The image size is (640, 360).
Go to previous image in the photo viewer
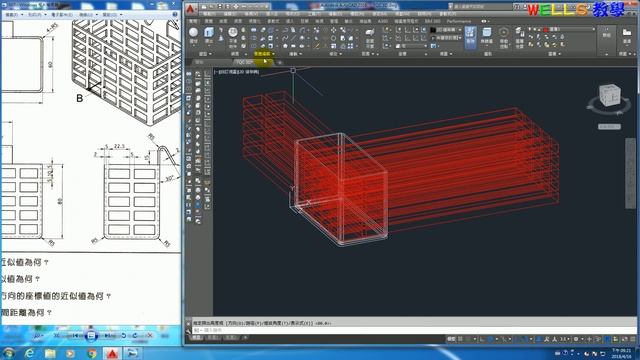74,336
